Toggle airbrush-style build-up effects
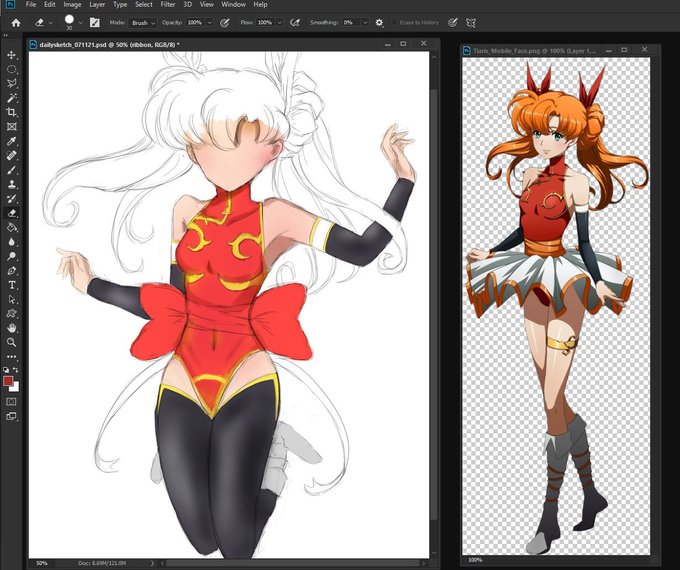This screenshot has width=680, height=570. coord(295,23)
